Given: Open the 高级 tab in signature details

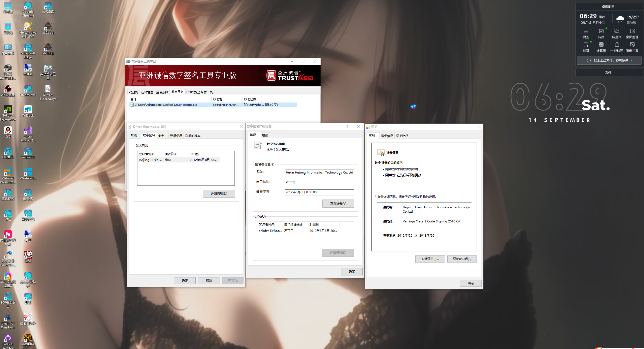Looking at the screenshot, I should tap(265, 135).
